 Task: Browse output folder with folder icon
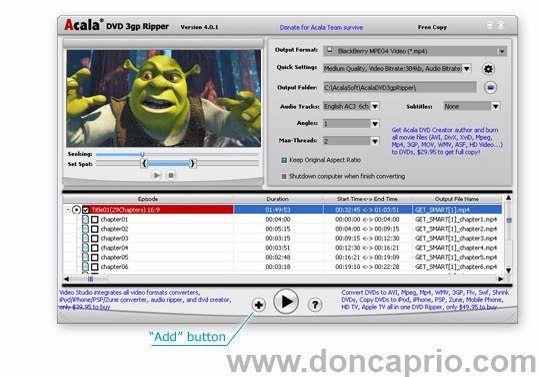(490, 88)
